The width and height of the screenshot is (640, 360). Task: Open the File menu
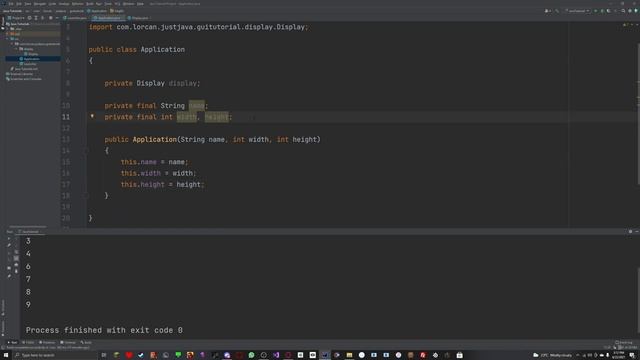(11, 4)
